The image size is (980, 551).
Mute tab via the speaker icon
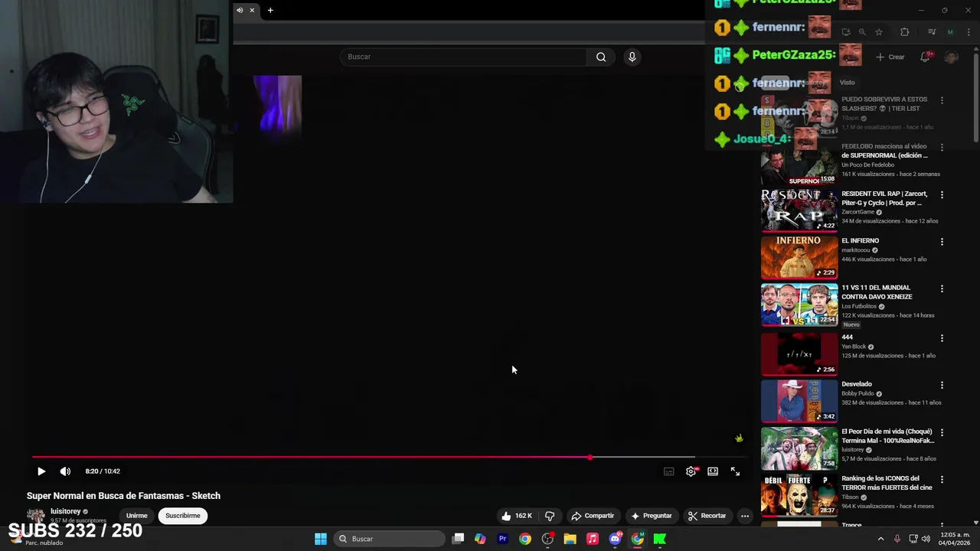[x=240, y=10]
